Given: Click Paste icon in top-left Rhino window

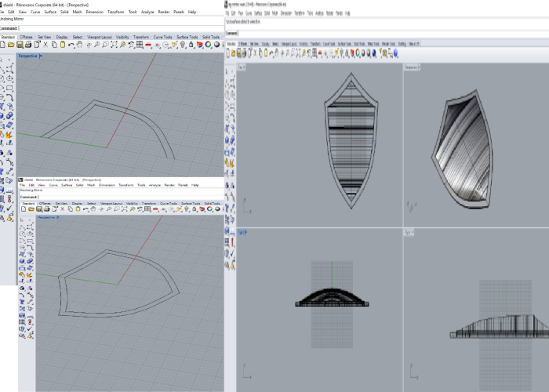Looking at the screenshot, I should pyautogui.click(x=63, y=45).
